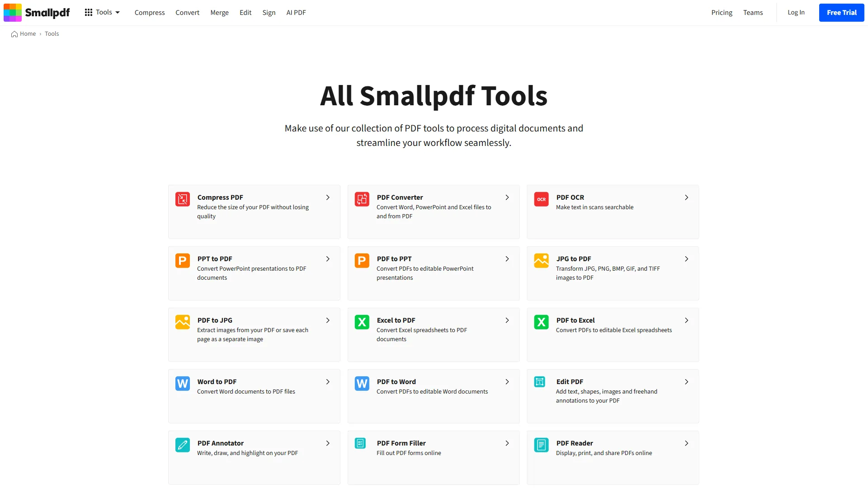Open the Teams page link

(753, 13)
